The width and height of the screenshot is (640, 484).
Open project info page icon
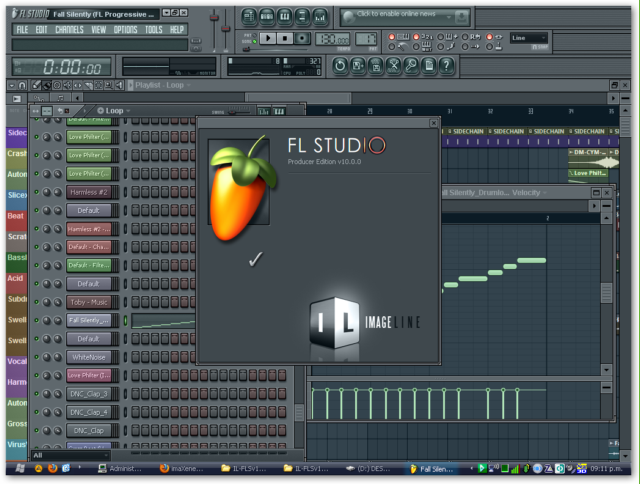pyautogui.click(x=429, y=66)
